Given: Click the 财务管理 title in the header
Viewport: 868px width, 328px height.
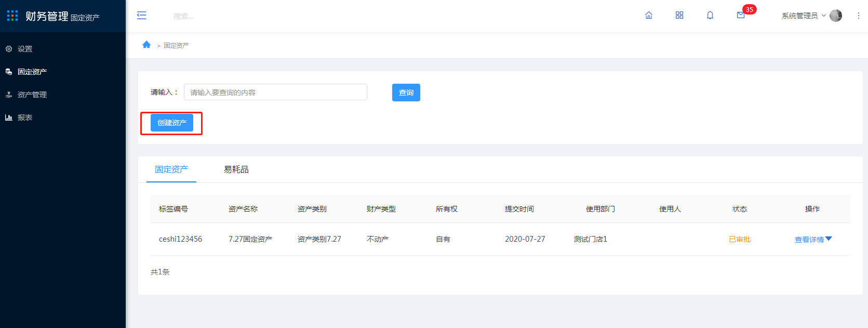Looking at the screenshot, I should pos(47,16).
